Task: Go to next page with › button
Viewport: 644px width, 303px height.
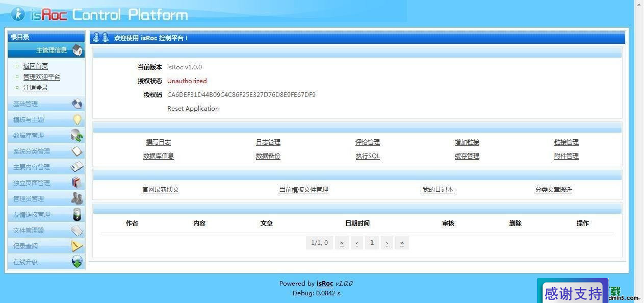Action: (x=387, y=243)
